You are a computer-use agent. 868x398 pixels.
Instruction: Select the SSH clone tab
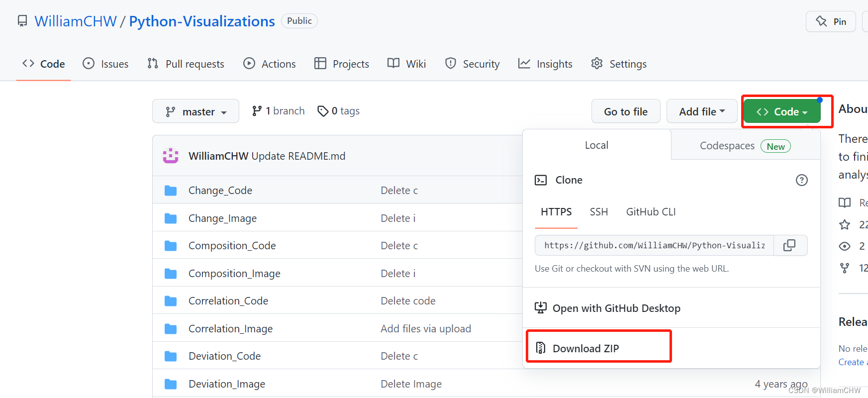click(x=598, y=212)
